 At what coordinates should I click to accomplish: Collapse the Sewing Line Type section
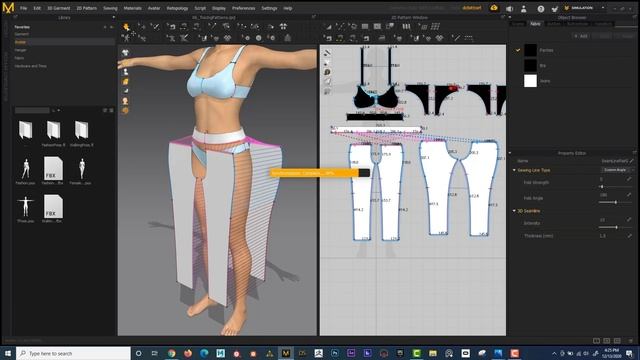click(514, 170)
